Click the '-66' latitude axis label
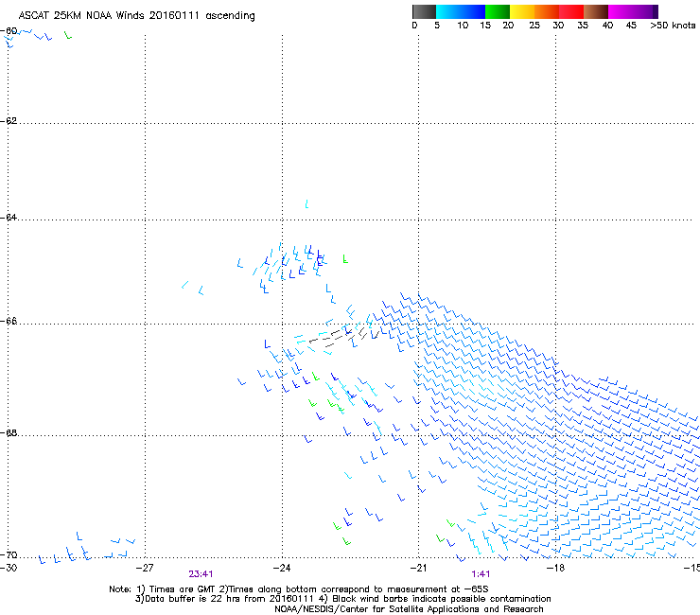 click(x=9, y=321)
